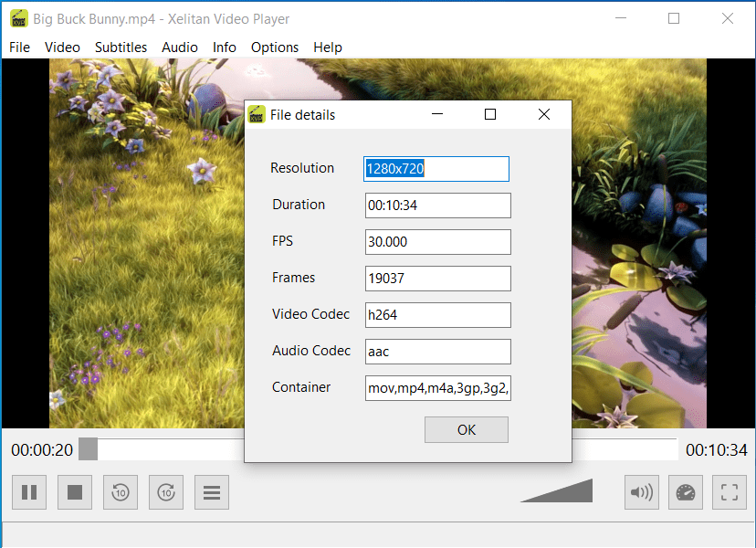The image size is (756, 548).
Task: Click the Resolution field showing 1280x720
Action: (x=436, y=169)
